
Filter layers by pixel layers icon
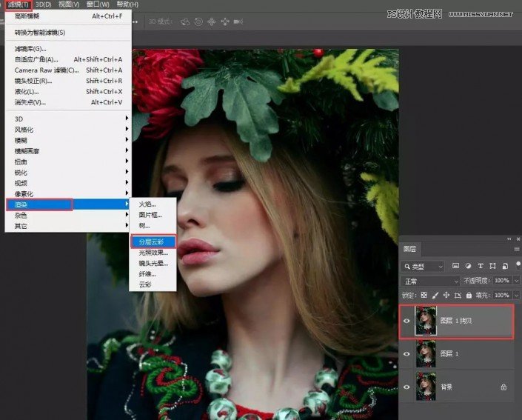pos(455,266)
